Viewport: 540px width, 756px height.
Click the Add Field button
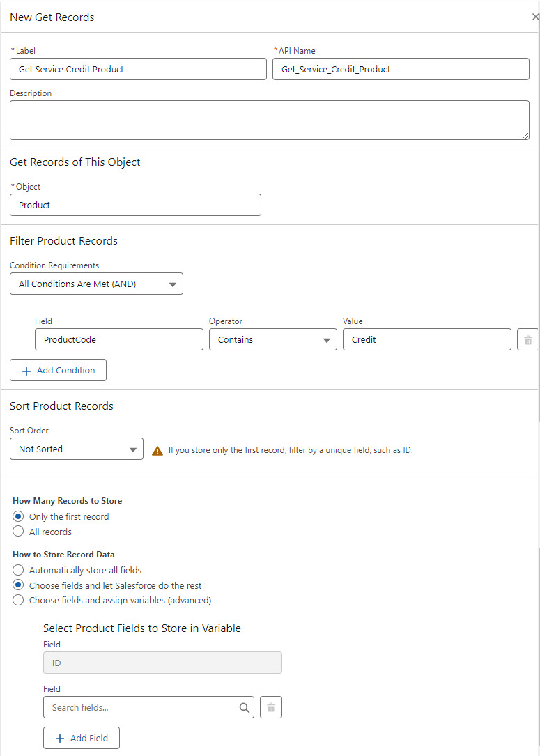tap(81, 738)
